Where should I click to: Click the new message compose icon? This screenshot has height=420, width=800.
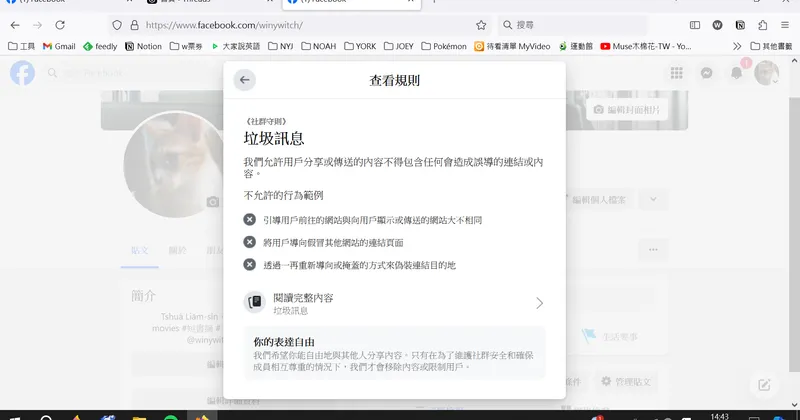click(764, 385)
